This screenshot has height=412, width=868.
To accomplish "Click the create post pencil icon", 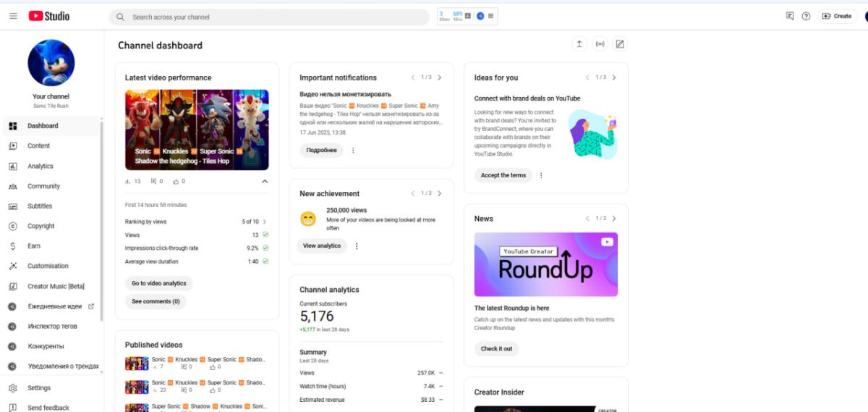I will click(620, 44).
